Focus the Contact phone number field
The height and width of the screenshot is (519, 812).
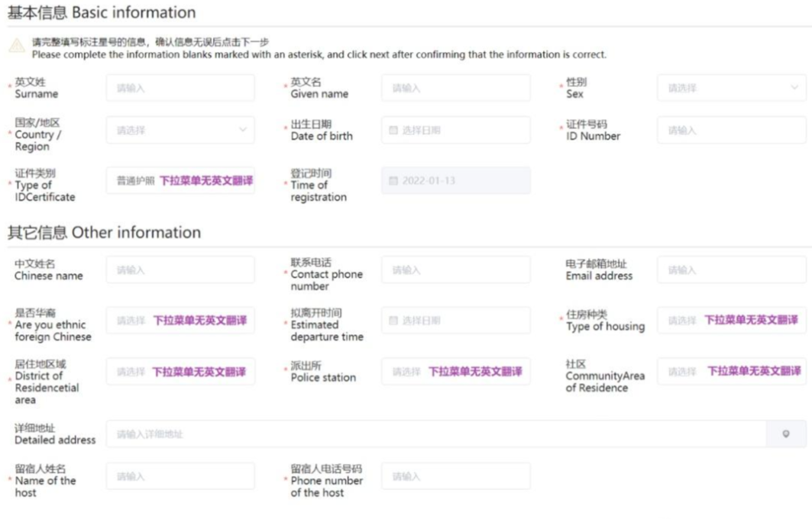[455, 270]
